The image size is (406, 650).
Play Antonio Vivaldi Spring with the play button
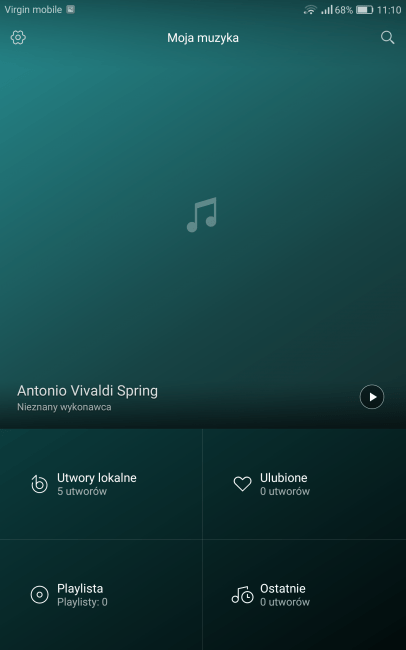click(x=372, y=397)
